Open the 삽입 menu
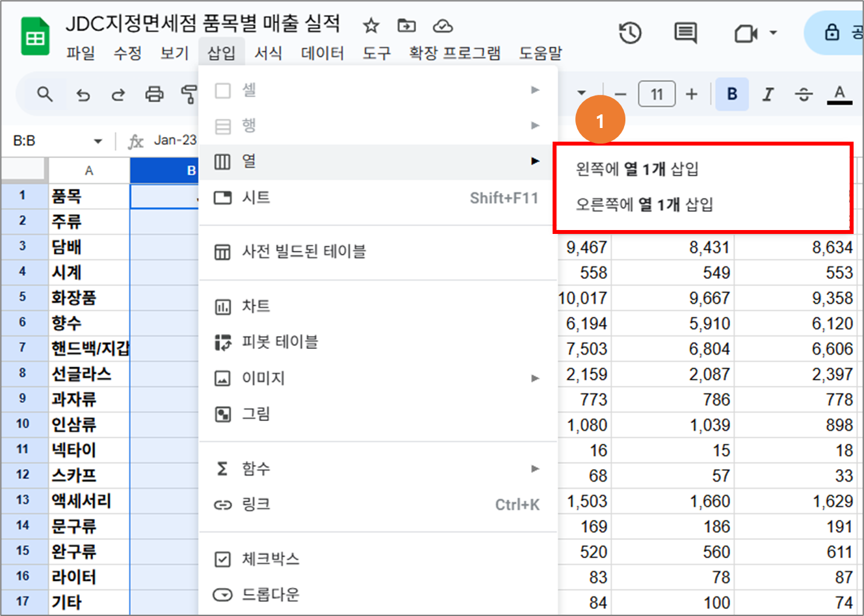Image resolution: width=864 pixels, height=616 pixels. coord(221,53)
